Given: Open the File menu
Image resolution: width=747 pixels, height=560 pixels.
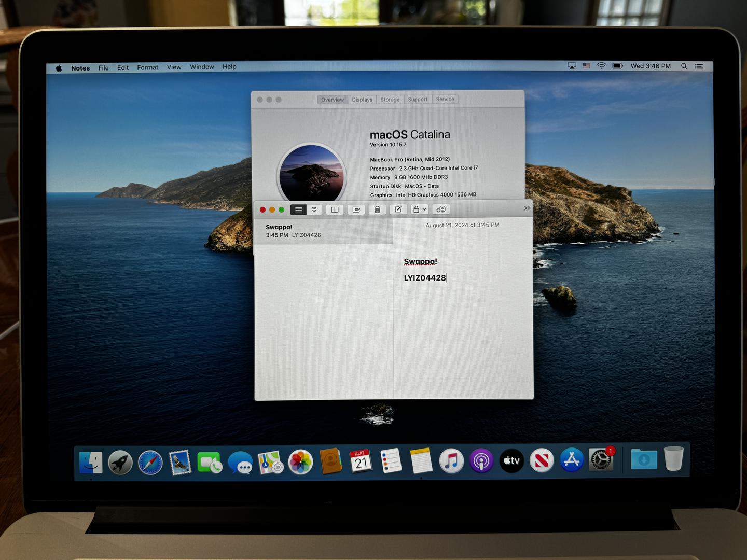Looking at the screenshot, I should [x=104, y=68].
